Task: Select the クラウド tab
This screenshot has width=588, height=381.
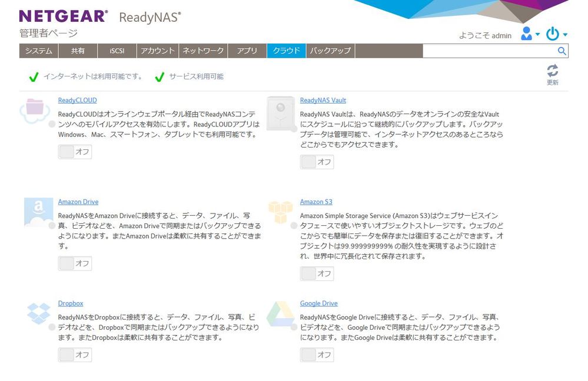Action: point(287,51)
